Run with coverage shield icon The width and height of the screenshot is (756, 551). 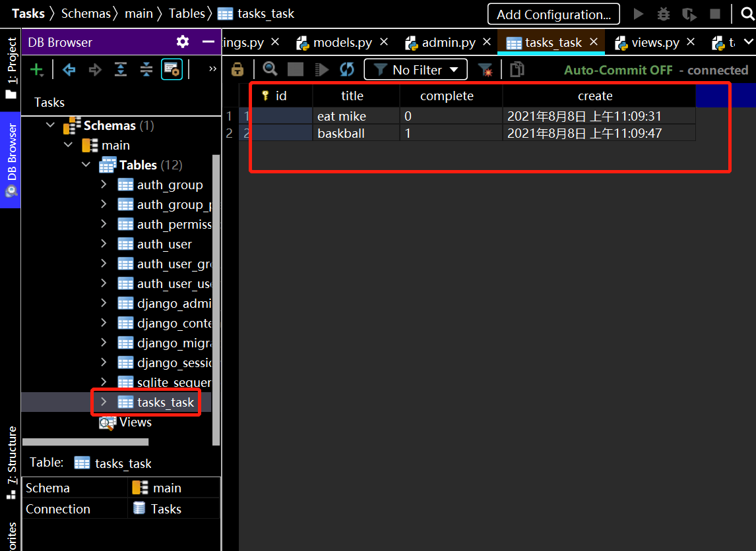tap(689, 14)
